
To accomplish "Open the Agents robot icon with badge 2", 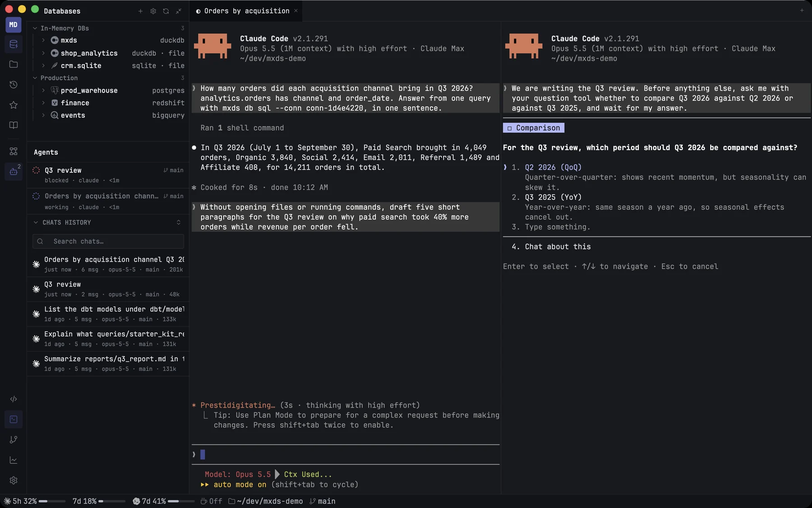I will coord(14,172).
